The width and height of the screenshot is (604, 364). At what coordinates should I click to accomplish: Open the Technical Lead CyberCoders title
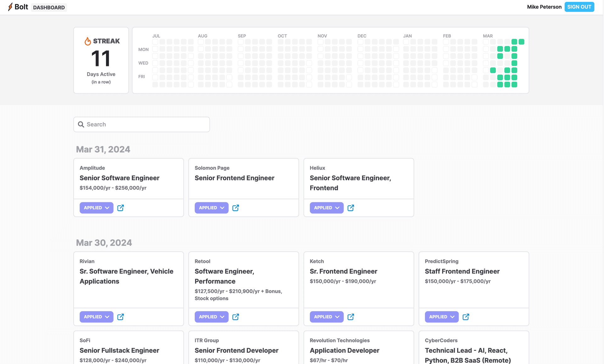(468, 355)
